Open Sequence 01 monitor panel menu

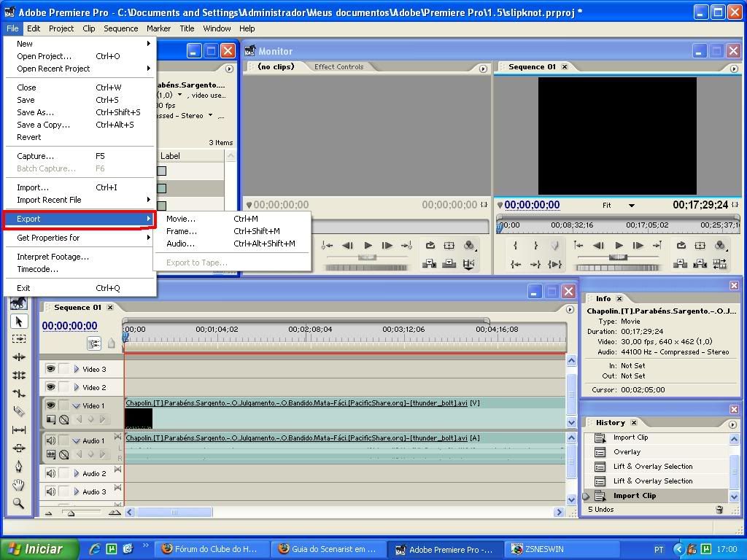(x=734, y=69)
